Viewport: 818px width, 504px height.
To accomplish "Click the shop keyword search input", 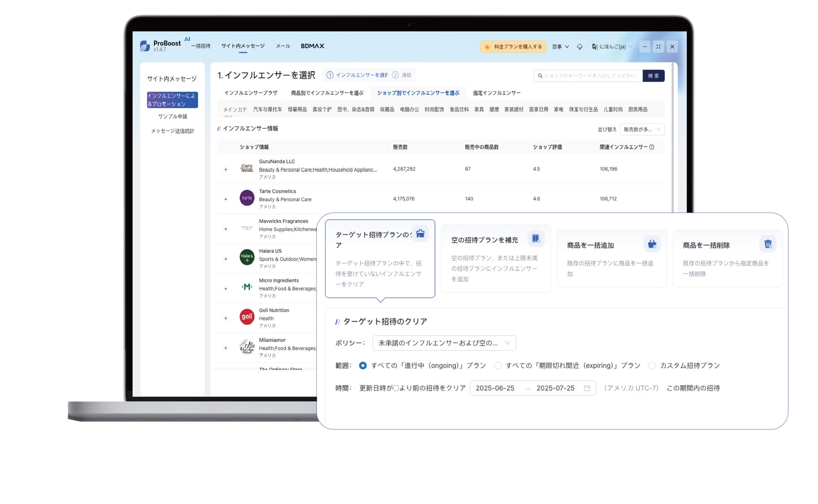I will tap(588, 76).
